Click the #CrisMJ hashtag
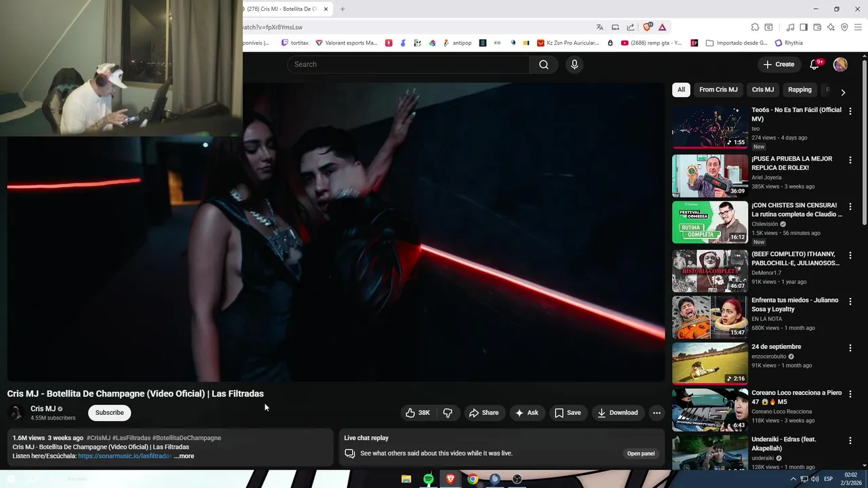Viewport: 868px width, 488px height. (98, 438)
